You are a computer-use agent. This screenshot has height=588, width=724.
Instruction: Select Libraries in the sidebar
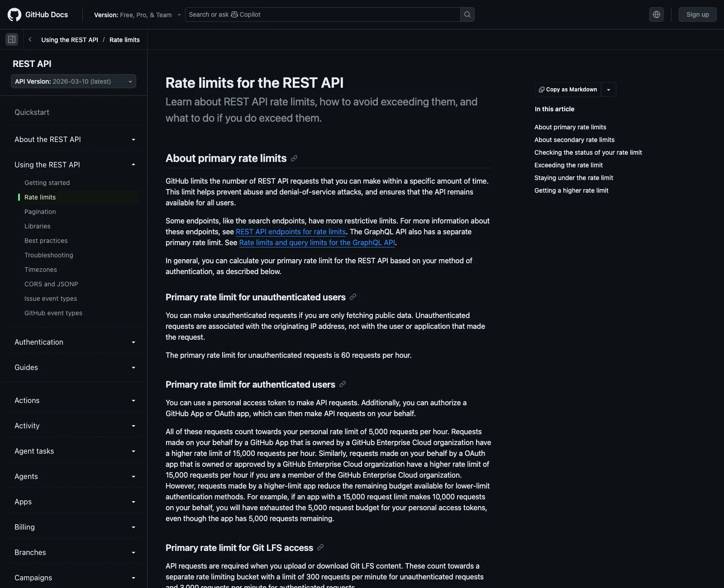pyautogui.click(x=38, y=226)
